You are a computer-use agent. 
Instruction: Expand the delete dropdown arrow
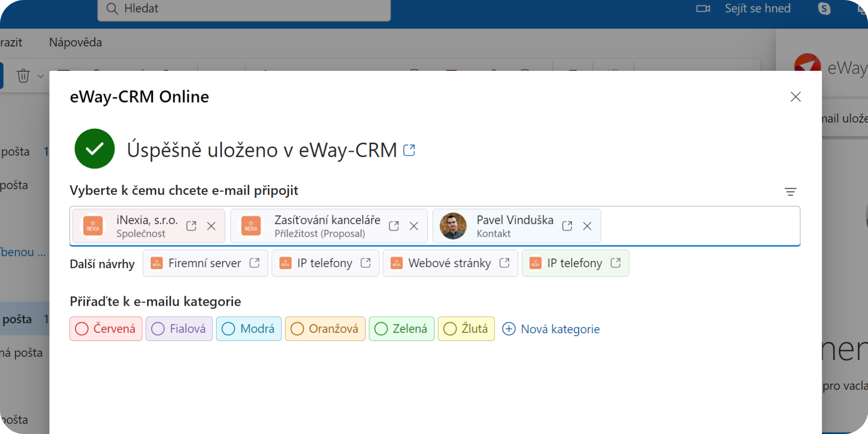[x=41, y=76]
